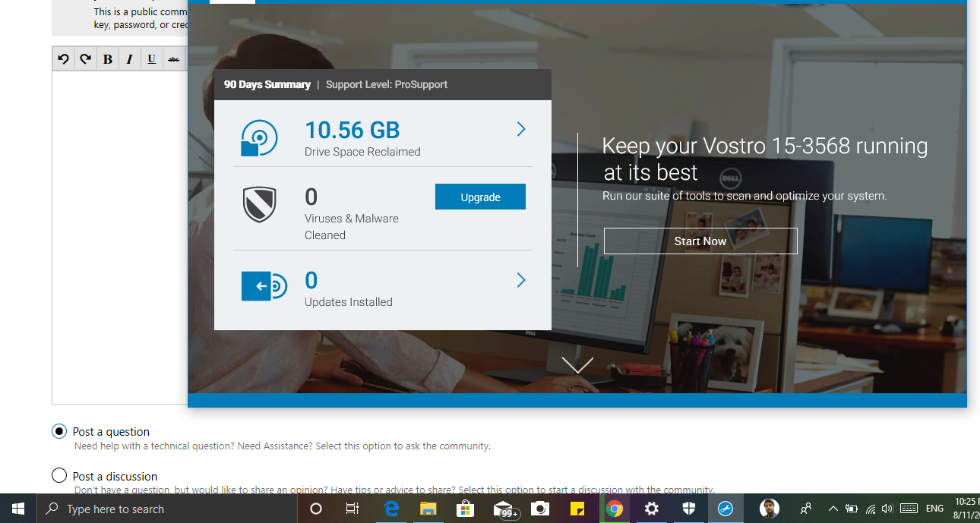Click the user profile photo in taskbar
The image size is (980, 523).
pos(770,509)
